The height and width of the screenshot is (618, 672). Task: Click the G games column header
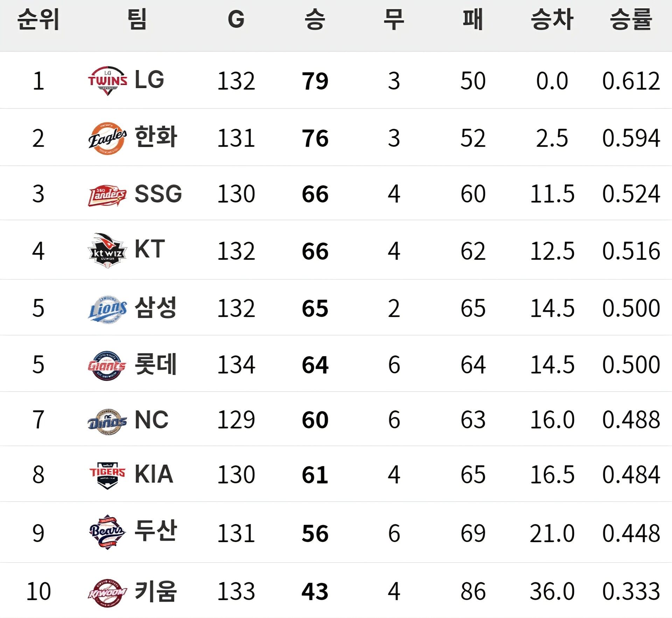tap(236, 19)
